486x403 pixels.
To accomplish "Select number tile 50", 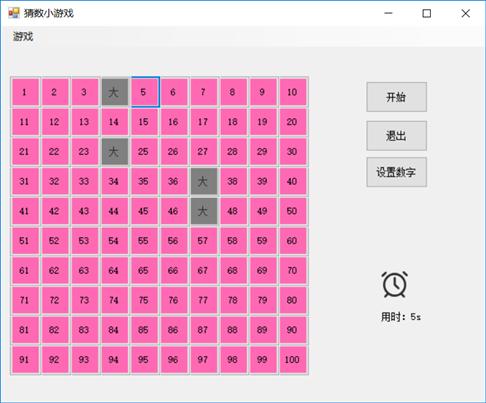I will (293, 211).
